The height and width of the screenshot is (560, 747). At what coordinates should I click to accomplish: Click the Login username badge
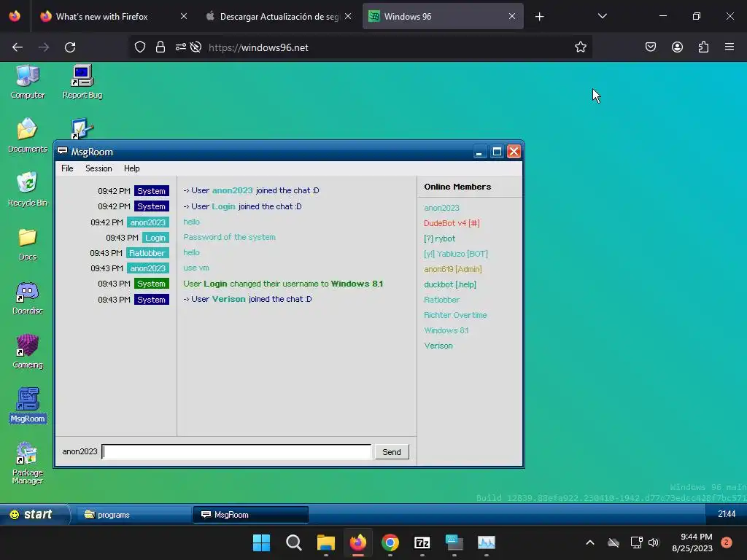coord(155,238)
